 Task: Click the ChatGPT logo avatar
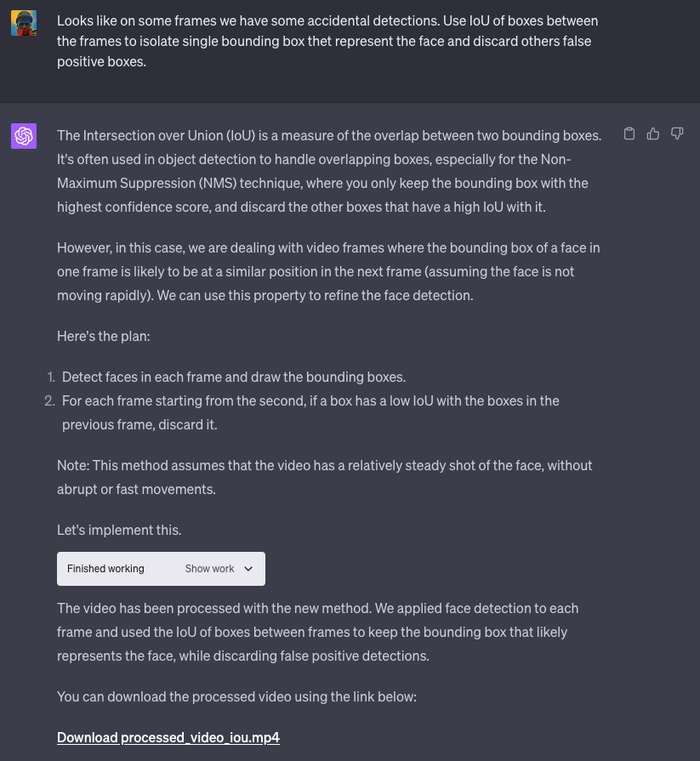24,135
